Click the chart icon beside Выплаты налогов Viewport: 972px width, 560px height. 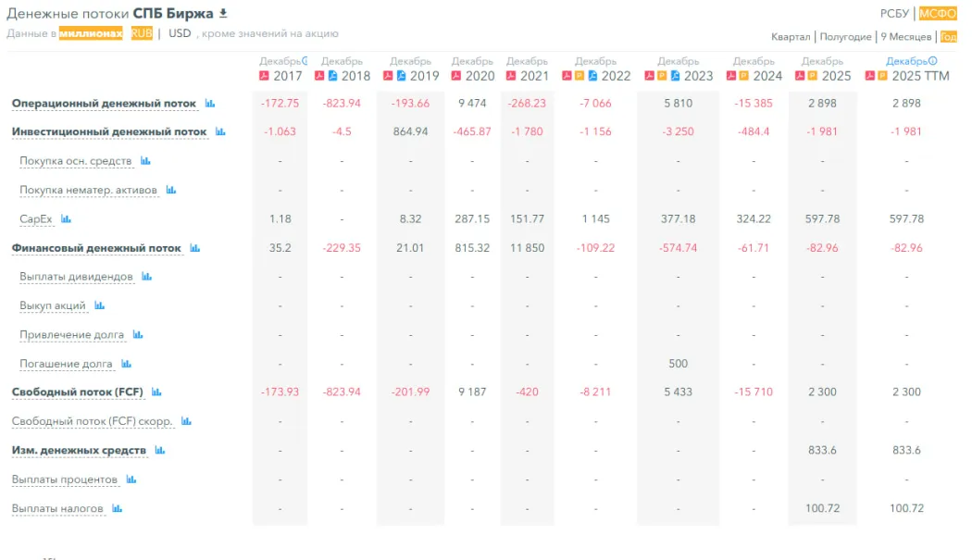point(118,508)
